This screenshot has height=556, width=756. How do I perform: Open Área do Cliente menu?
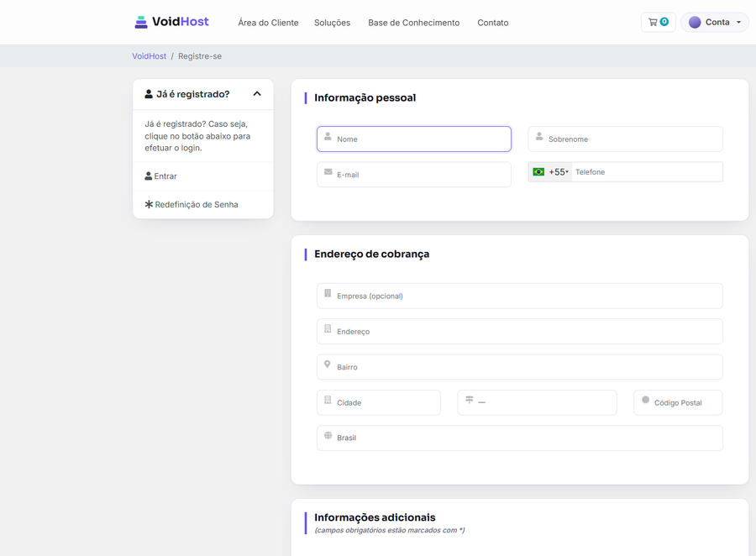tap(268, 23)
